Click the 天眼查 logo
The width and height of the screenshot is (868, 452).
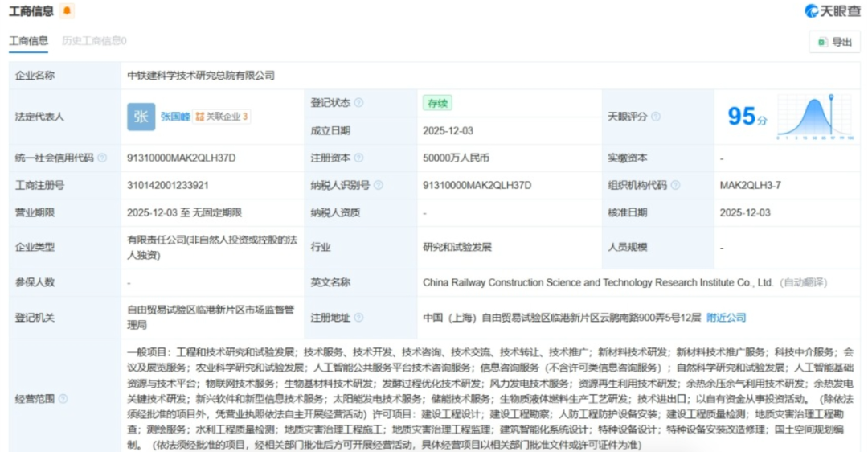pyautogui.click(x=832, y=11)
